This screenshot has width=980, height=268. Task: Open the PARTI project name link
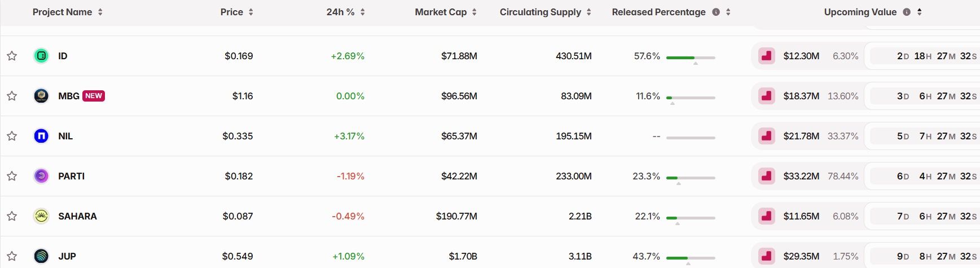pos(72,176)
